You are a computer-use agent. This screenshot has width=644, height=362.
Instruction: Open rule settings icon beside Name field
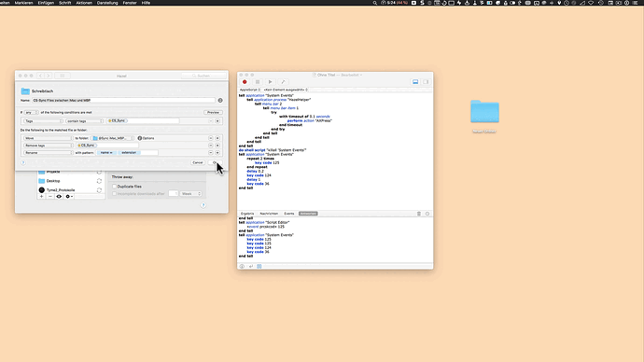[x=220, y=100]
